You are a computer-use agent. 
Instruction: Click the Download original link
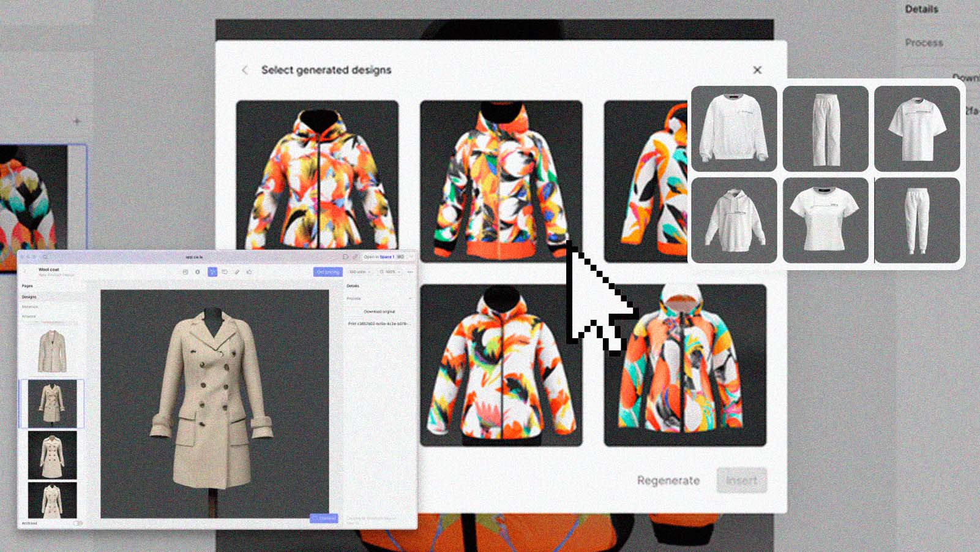379,311
